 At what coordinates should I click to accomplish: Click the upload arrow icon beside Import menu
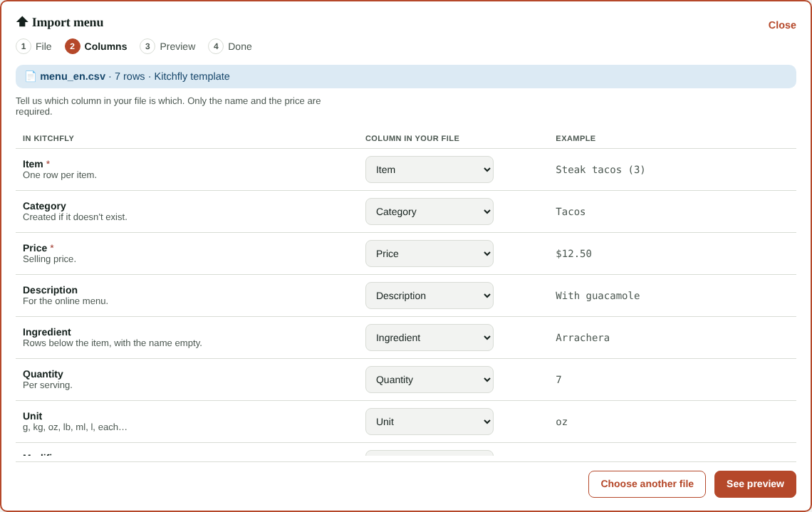coord(22,22)
